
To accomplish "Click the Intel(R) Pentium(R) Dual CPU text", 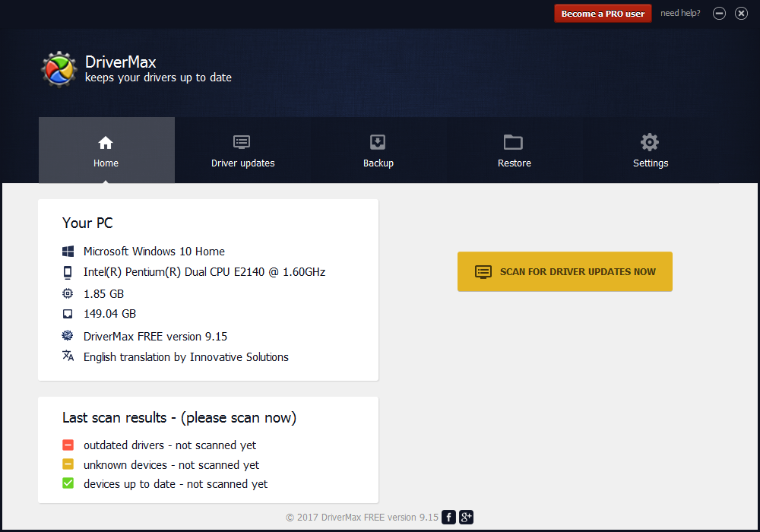I will [204, 272].
